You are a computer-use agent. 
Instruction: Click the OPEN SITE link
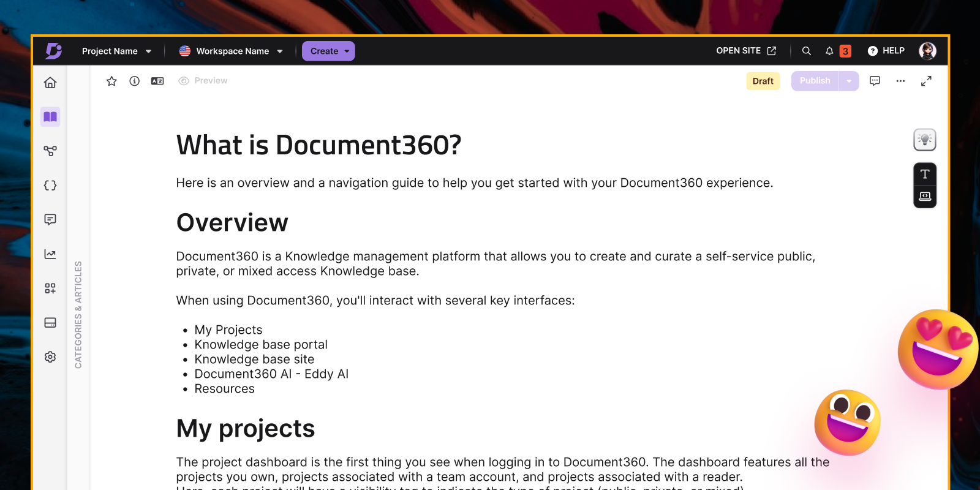[746, 51]
